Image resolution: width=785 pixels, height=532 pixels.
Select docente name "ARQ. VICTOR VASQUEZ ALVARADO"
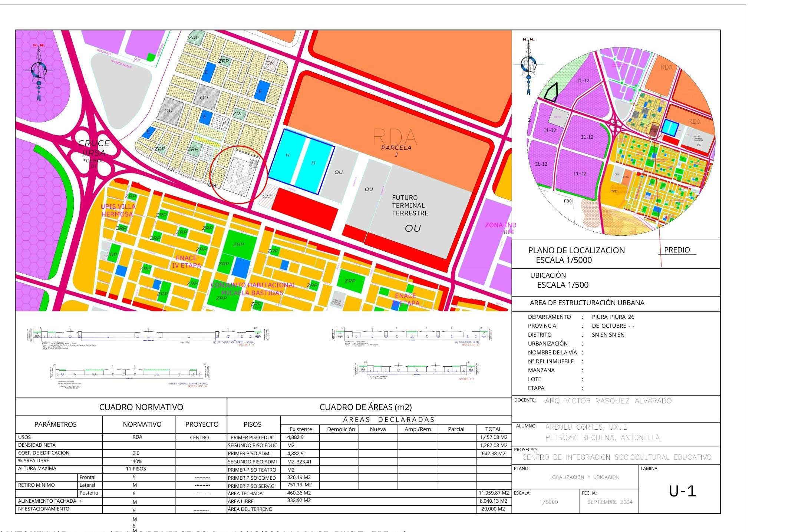[608, 401]
